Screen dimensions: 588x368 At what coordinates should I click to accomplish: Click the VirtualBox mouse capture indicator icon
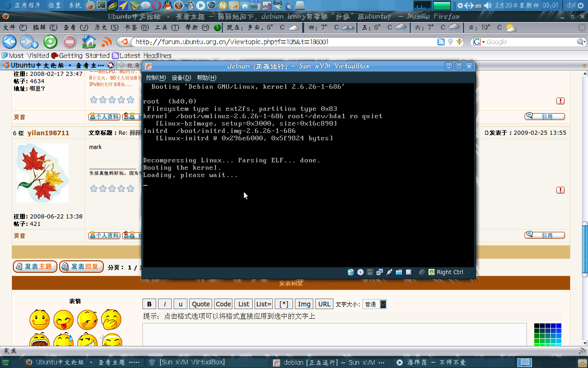pos(422,272)
